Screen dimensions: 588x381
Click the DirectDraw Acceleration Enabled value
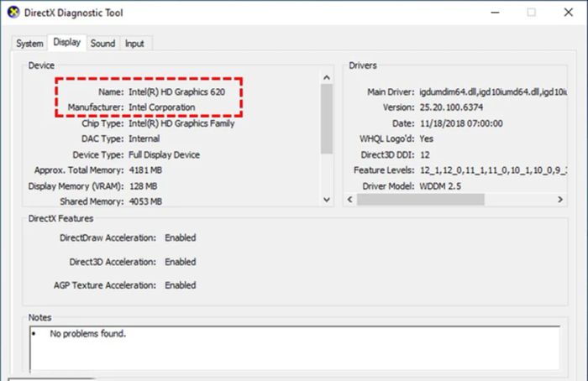tap(181, 237)
